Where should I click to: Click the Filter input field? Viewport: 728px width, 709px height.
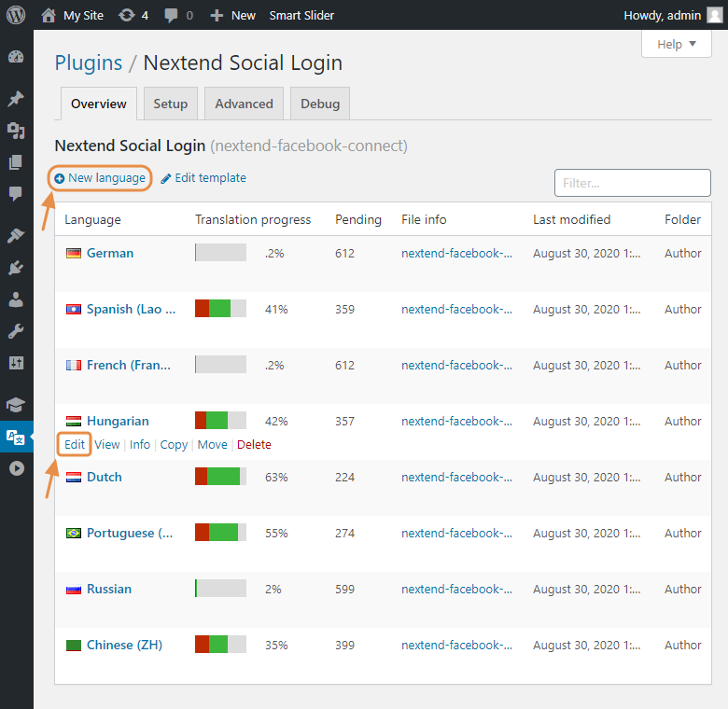[632, 183]
